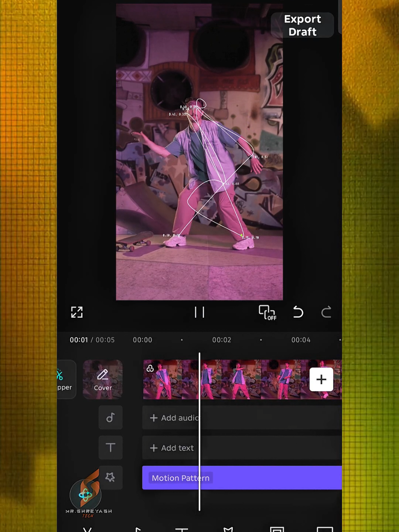Add a new clip with the plus button
Screen dimensions: 399x532
(x=321, y=379)
